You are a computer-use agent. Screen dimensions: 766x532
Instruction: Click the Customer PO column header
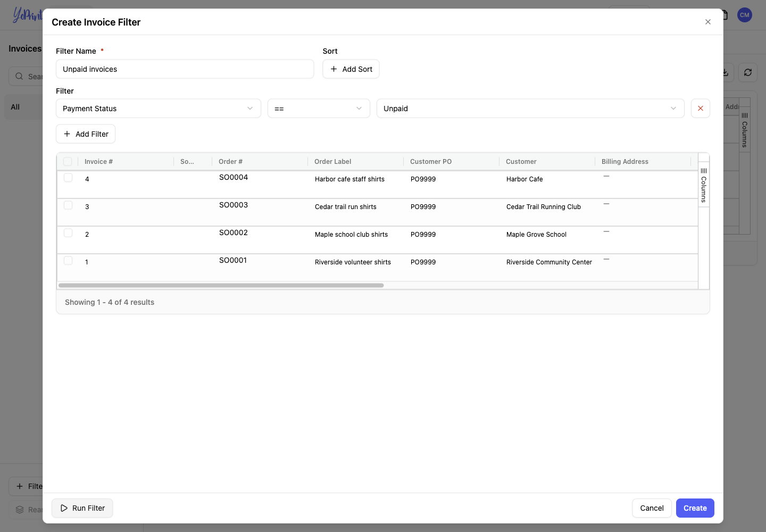[x=431, y=162]
